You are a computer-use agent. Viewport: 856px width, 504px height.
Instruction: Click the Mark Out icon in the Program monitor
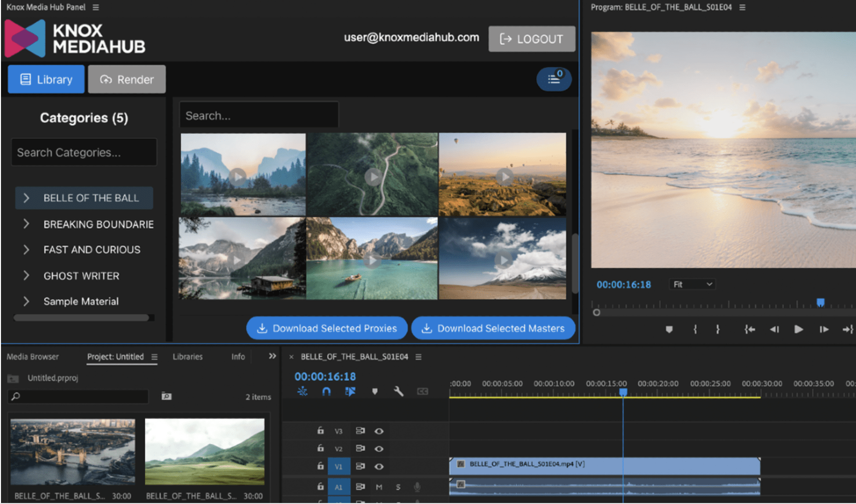coord(717,330)
